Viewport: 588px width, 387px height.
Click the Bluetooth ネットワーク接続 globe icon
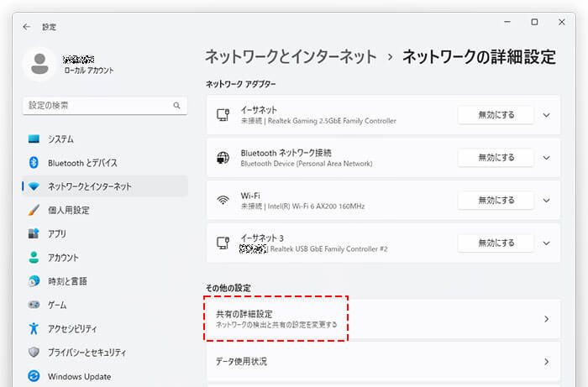tap(223, 157)
